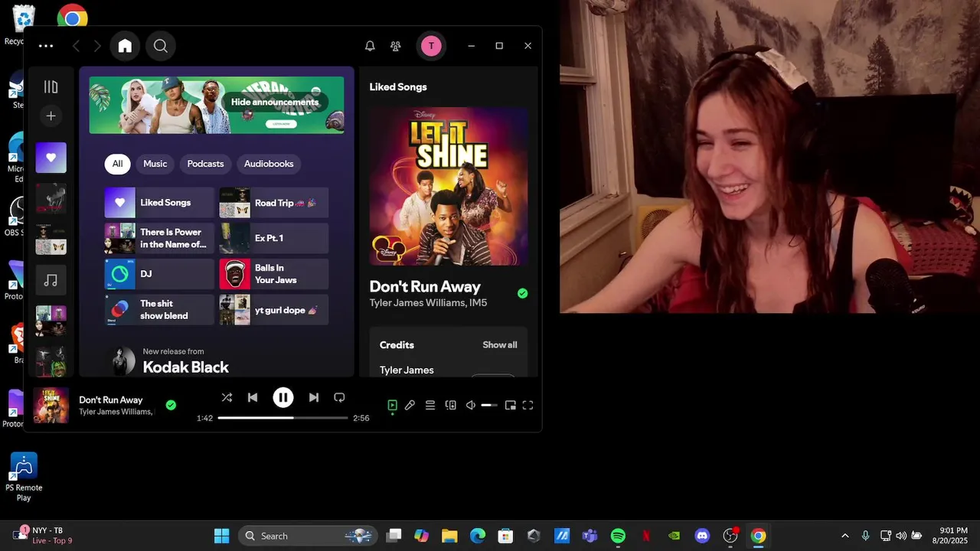Navigate back in Spotify

click(76, 46)
